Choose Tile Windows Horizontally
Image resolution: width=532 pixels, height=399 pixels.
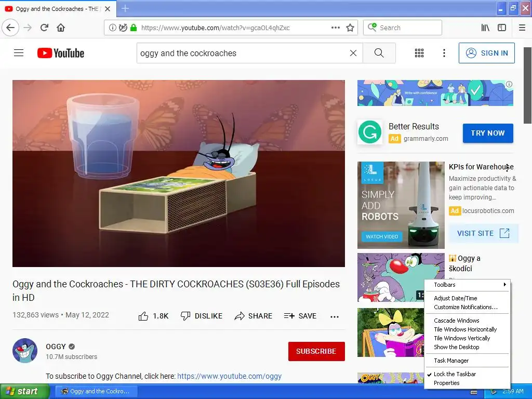tap(467, 329)
